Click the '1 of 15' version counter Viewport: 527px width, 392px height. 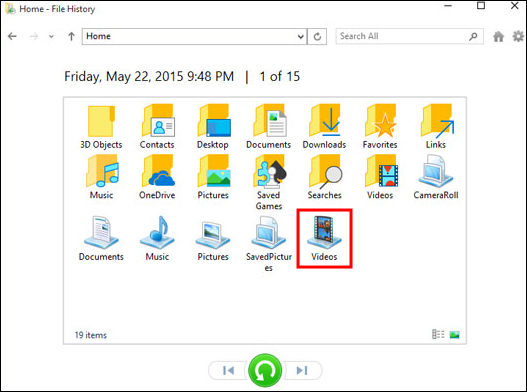279,76
